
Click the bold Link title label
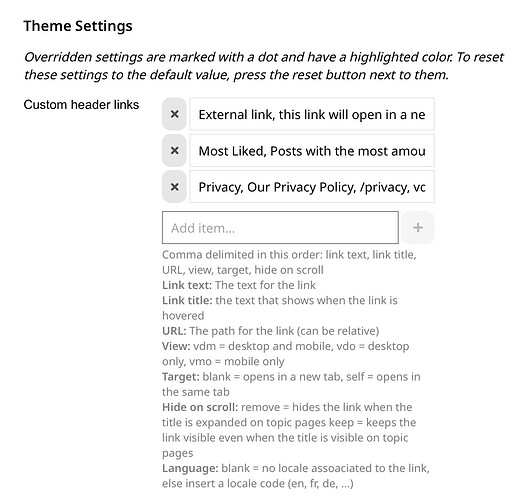187,300
